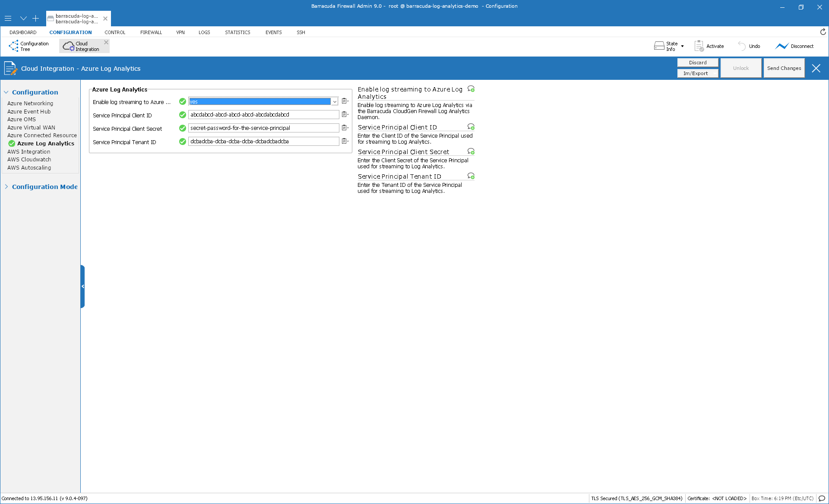Screen dimensions: 829x504
Task: Open the tab list chevron in title bar
Action: [23, 19]
